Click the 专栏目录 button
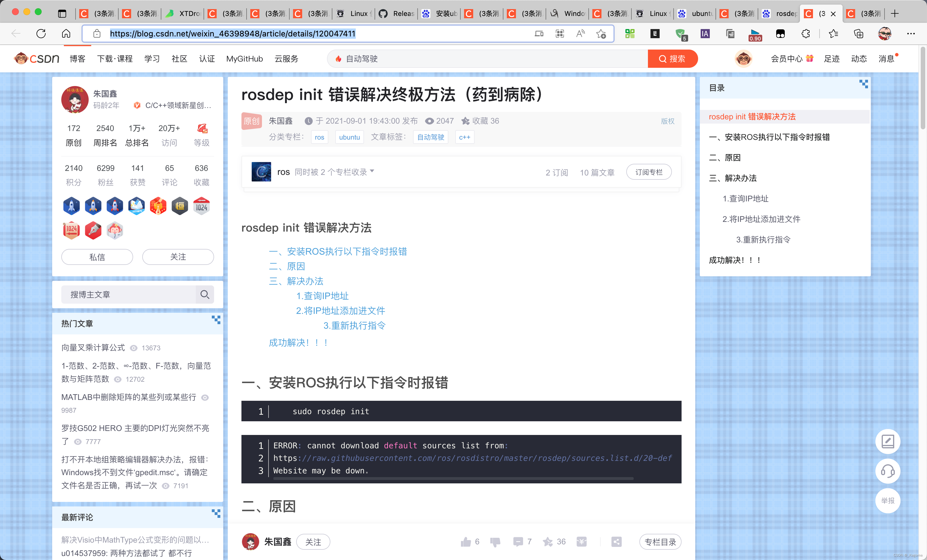Image resolution: width=927 pixels, height=560 pixels. click(660, 541)
